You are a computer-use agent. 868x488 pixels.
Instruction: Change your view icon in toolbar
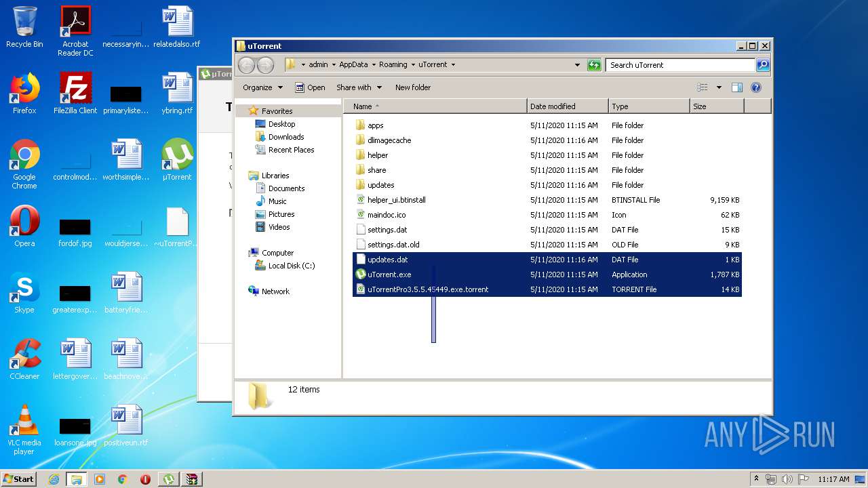703,87
